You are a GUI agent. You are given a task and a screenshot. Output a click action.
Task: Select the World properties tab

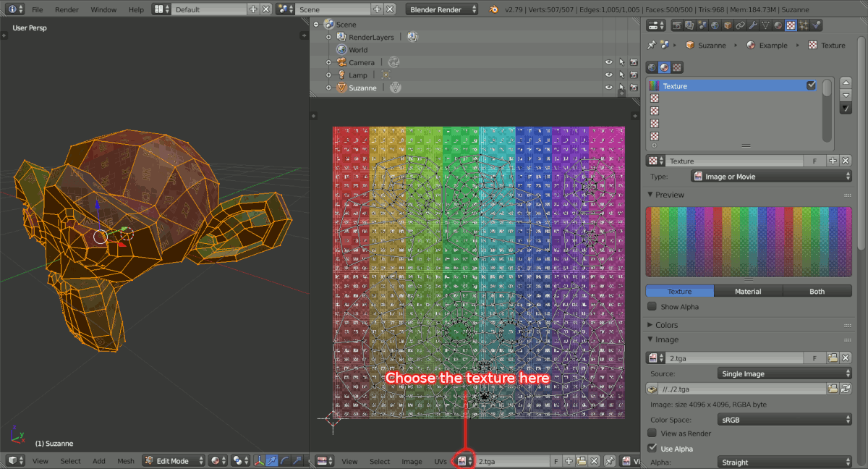pyautogui.click(x=715, y=25)
